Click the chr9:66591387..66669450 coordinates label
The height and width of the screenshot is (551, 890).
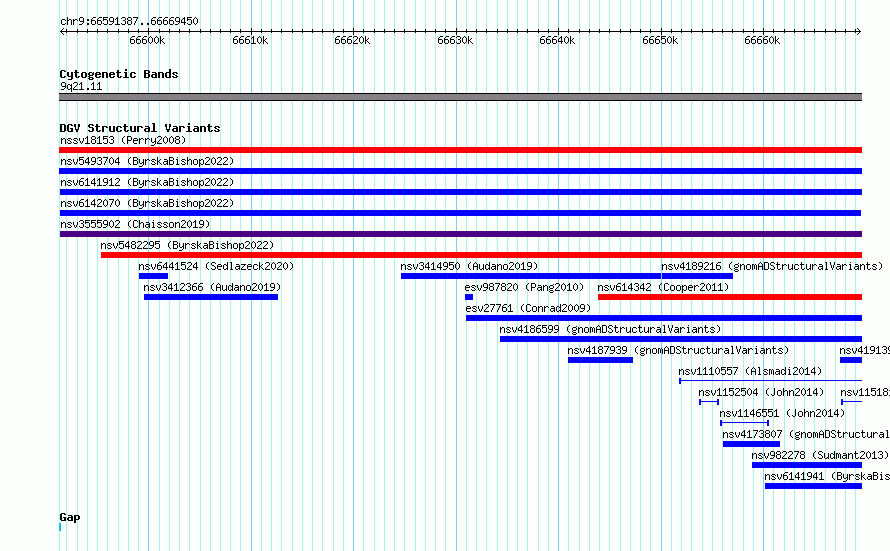(x=129, y=21)
